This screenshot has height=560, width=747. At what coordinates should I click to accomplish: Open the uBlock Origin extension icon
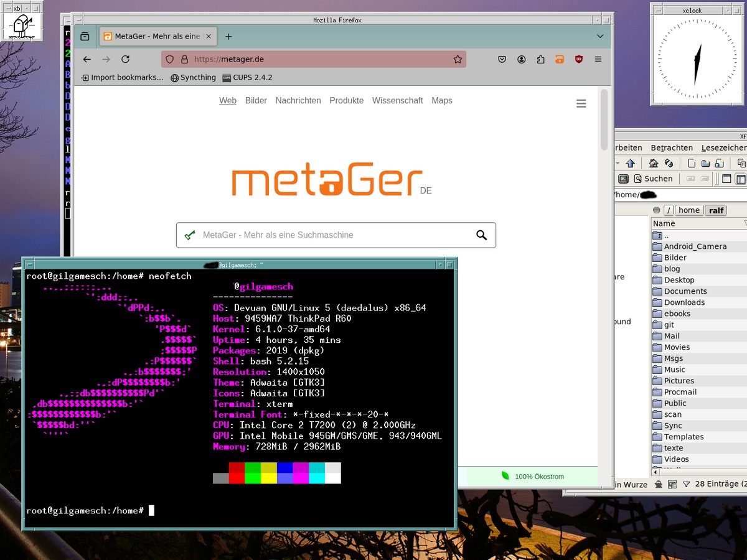[579, 59]
